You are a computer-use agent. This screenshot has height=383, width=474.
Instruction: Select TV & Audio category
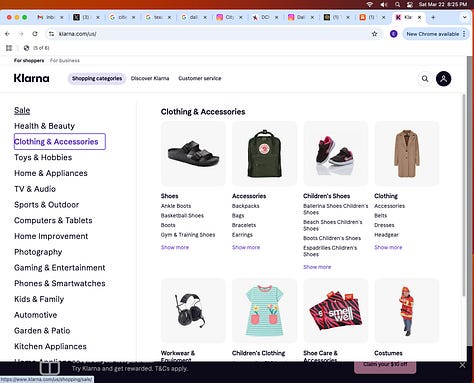coord(35,189)
